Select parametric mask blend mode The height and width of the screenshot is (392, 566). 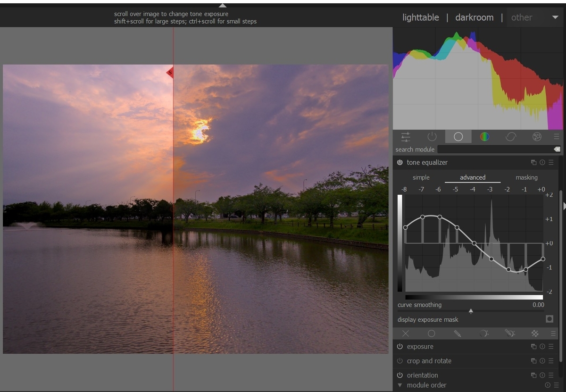483,334
